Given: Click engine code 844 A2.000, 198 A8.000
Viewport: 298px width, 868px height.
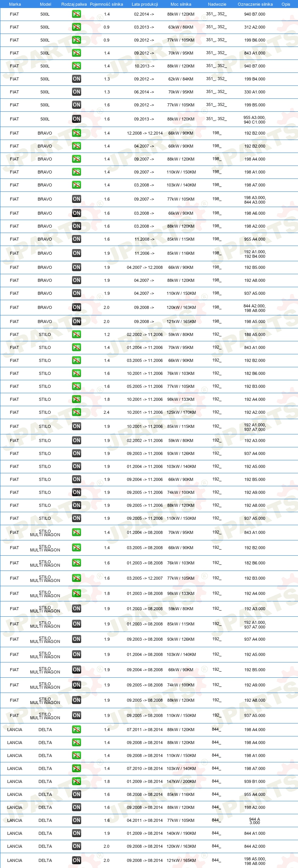Looking at the screenshot, I should pos(255,308).
